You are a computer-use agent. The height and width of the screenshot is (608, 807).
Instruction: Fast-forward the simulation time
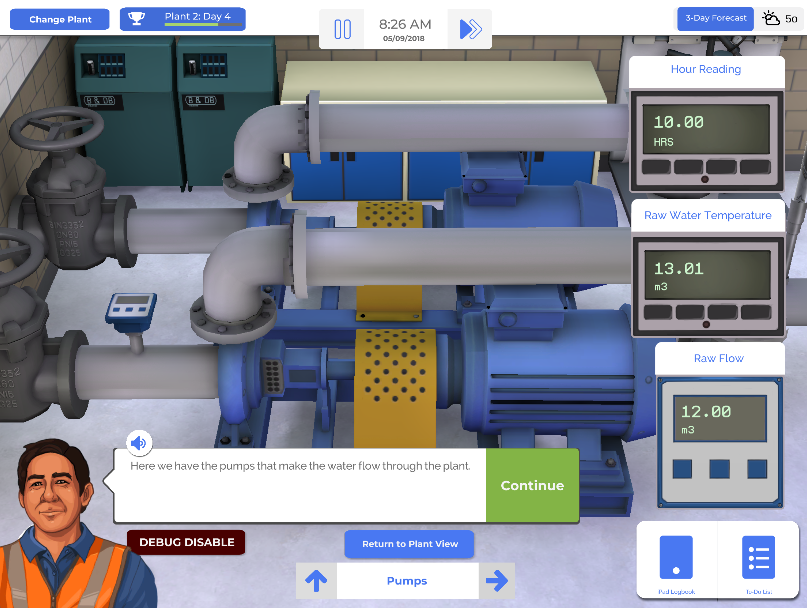(470, 29)
